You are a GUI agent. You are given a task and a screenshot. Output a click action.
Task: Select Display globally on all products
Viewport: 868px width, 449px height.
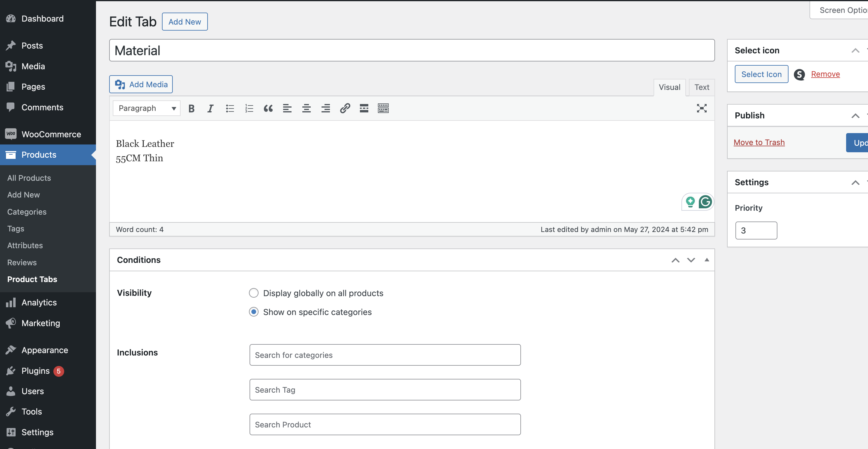point(254,293)
